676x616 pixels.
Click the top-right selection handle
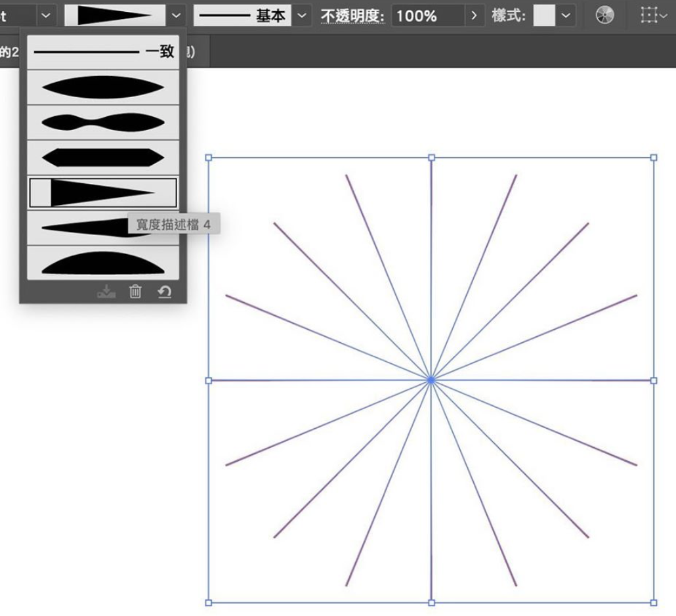654,158
